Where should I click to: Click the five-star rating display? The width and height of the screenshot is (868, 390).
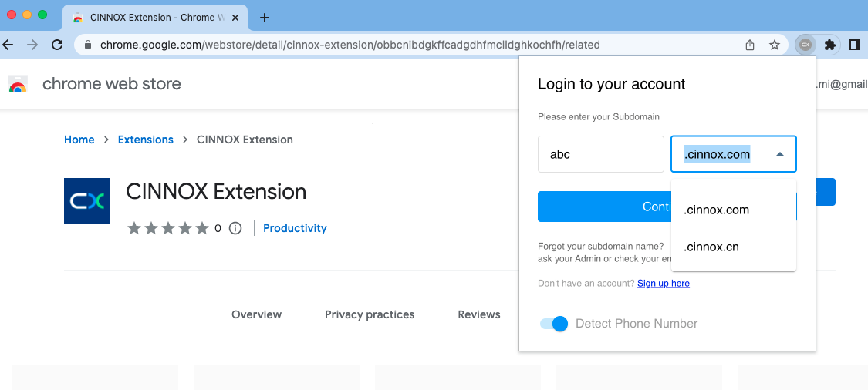(x=168, y=228)
